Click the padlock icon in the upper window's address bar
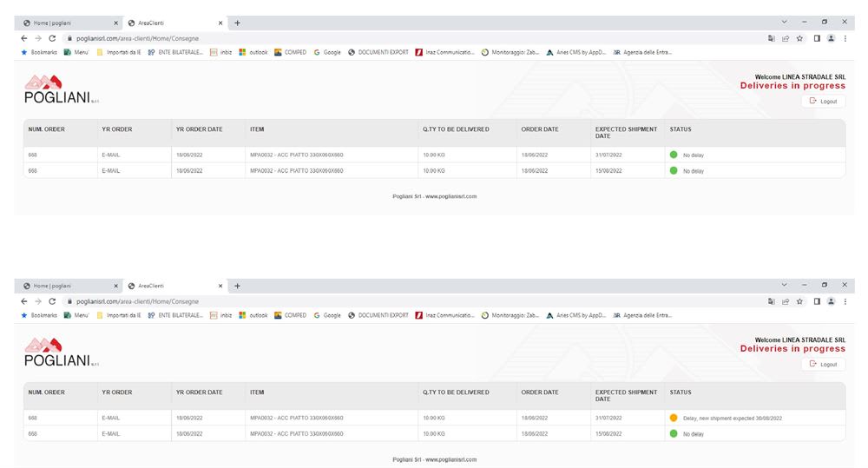The width and height of the screenshot is (868, 468). pos(69,38)
